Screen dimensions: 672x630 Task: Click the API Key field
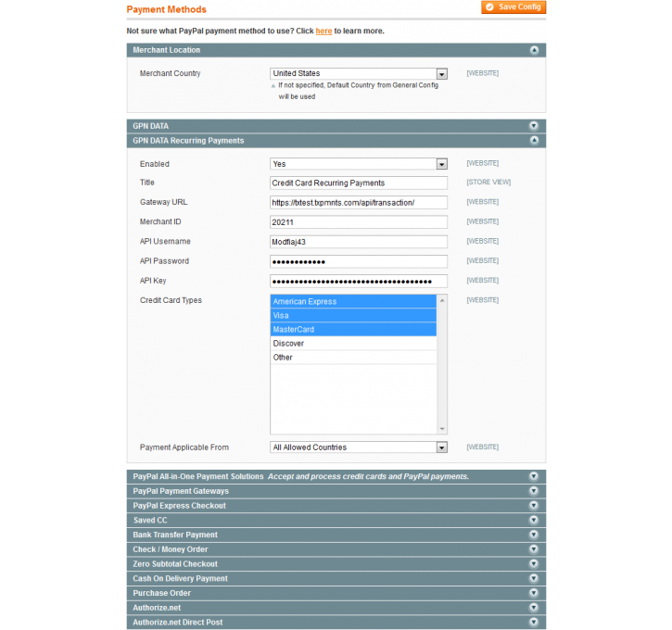pyautogui.click(x=359, y=282)
